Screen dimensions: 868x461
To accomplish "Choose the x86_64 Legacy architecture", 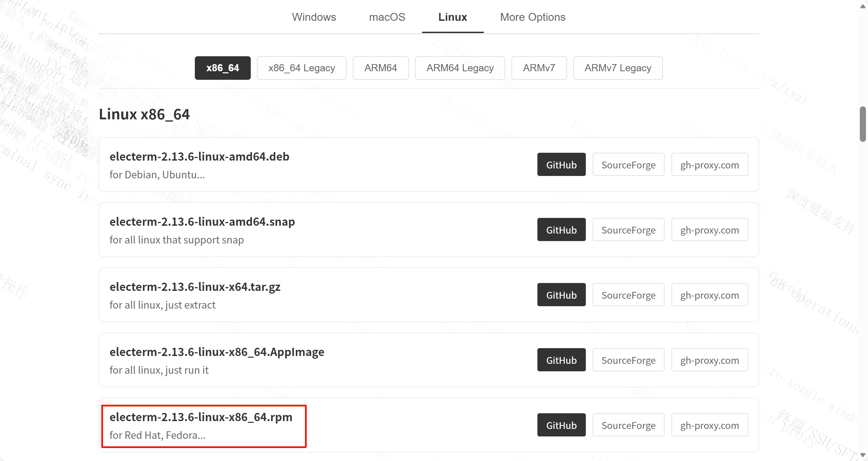I will [x=302, y=68].
